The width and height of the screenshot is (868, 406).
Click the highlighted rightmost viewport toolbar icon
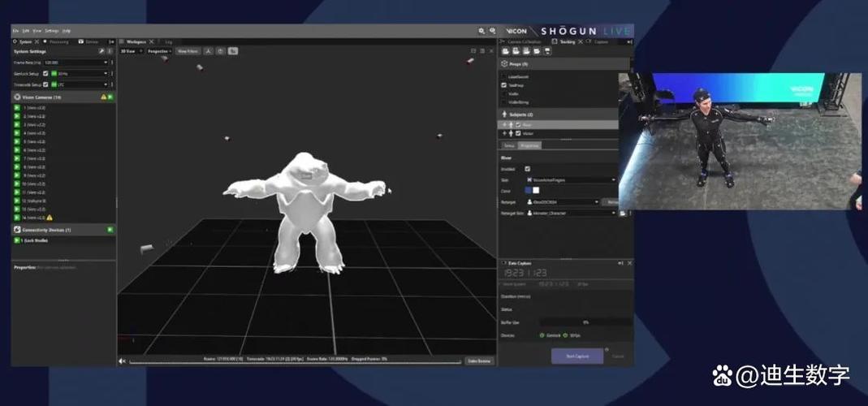coord(233,51)
